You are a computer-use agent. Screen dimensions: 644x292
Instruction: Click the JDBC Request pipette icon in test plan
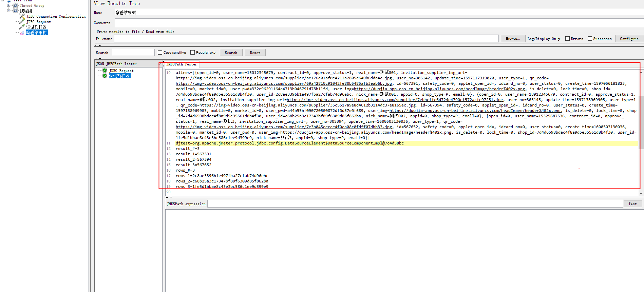pos(22,22)
